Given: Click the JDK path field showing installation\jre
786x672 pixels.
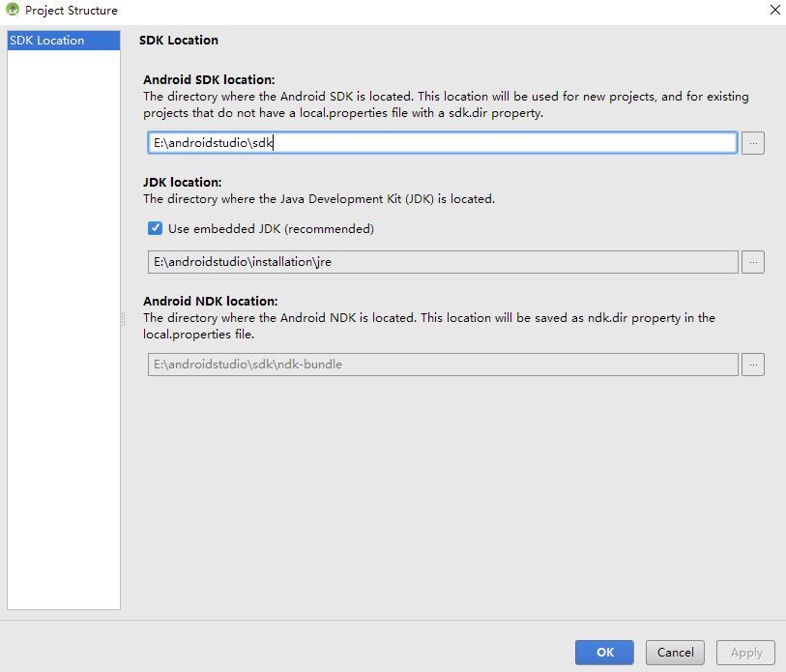Looking at the screenshot, I should click(442, 262).
